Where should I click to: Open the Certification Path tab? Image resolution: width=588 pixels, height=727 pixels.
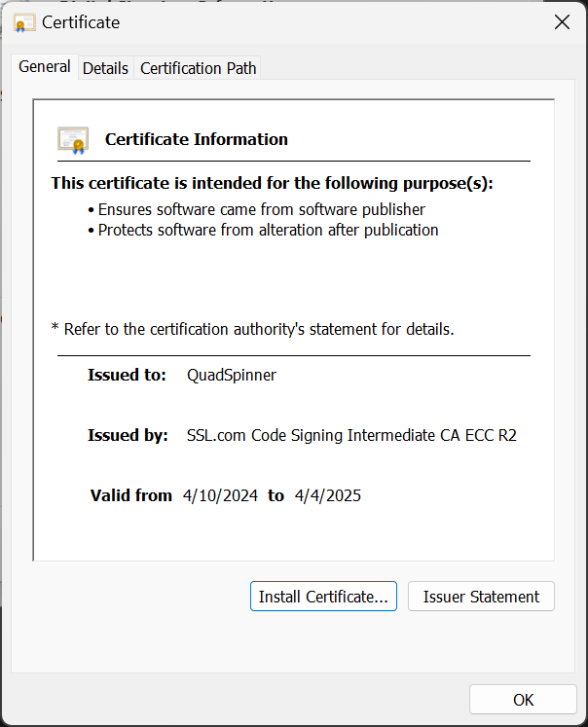tap(199, 68)
